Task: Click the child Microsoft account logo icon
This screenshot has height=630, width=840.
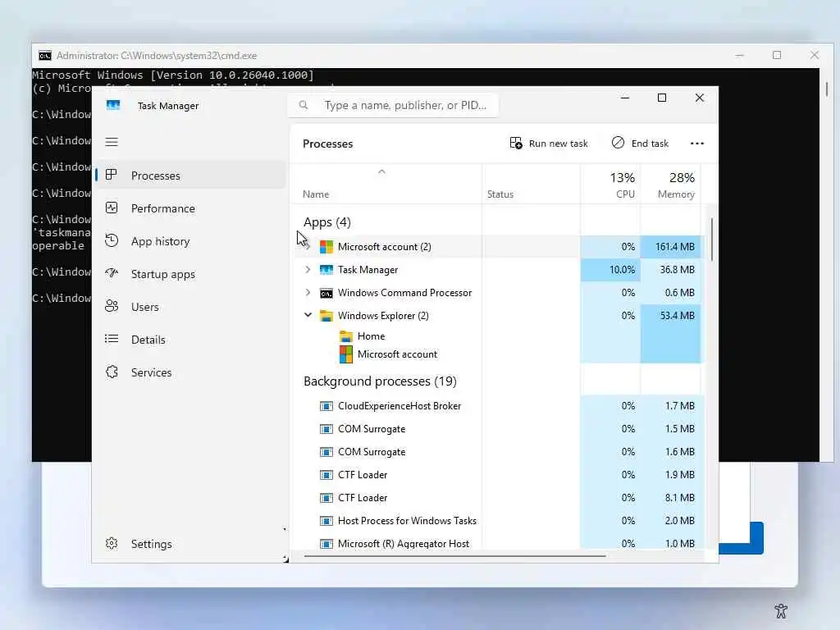Action: tap(346, 354)
